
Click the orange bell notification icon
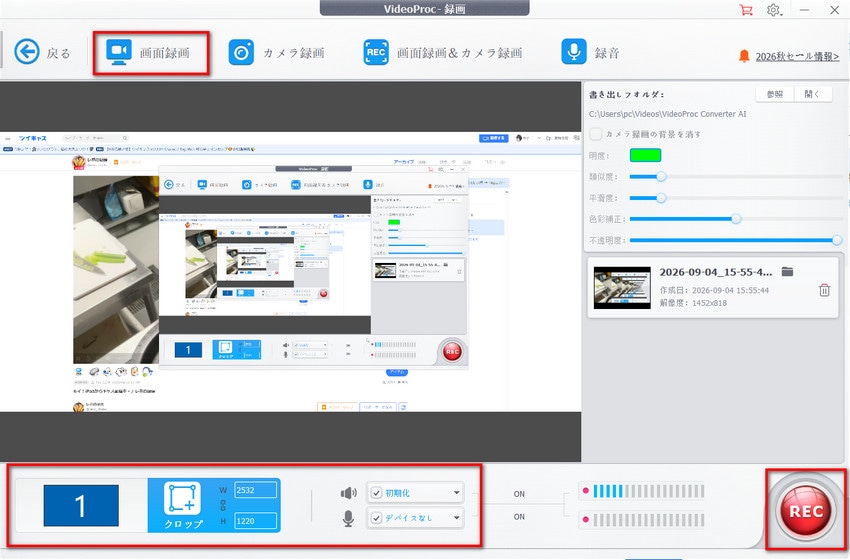[x=744, y=56]
